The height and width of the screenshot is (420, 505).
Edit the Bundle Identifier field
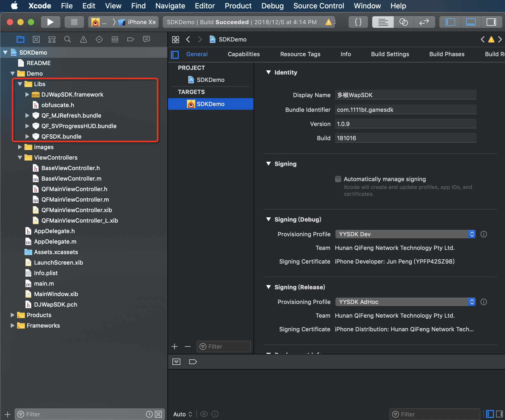pyautogui.click(x=406, y=110)
